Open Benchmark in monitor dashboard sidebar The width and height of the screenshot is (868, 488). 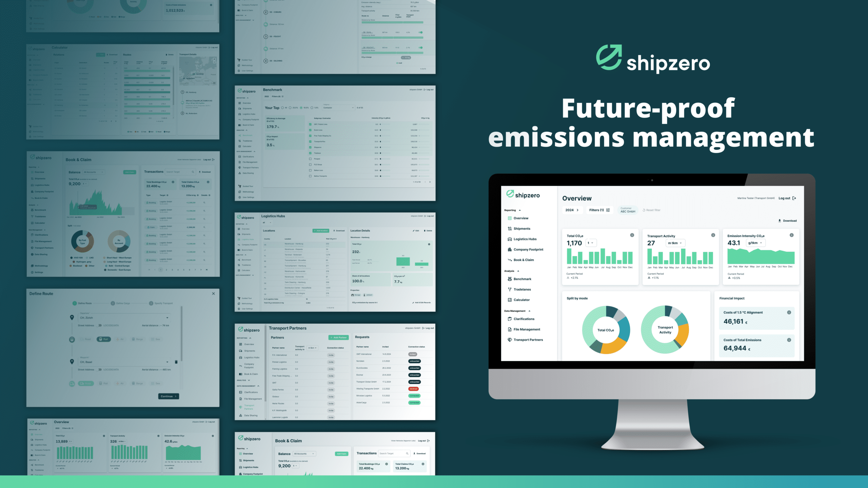[x=522, y=279]
